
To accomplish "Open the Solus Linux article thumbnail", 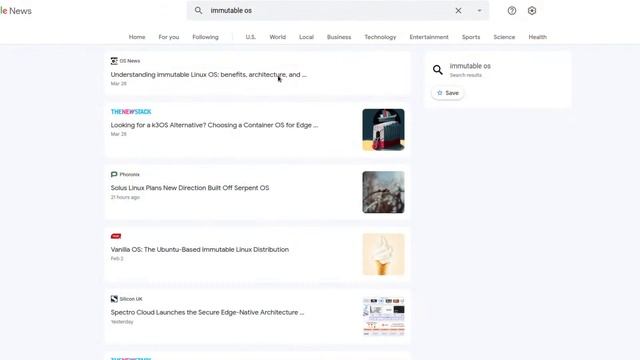I will [383, 192].
